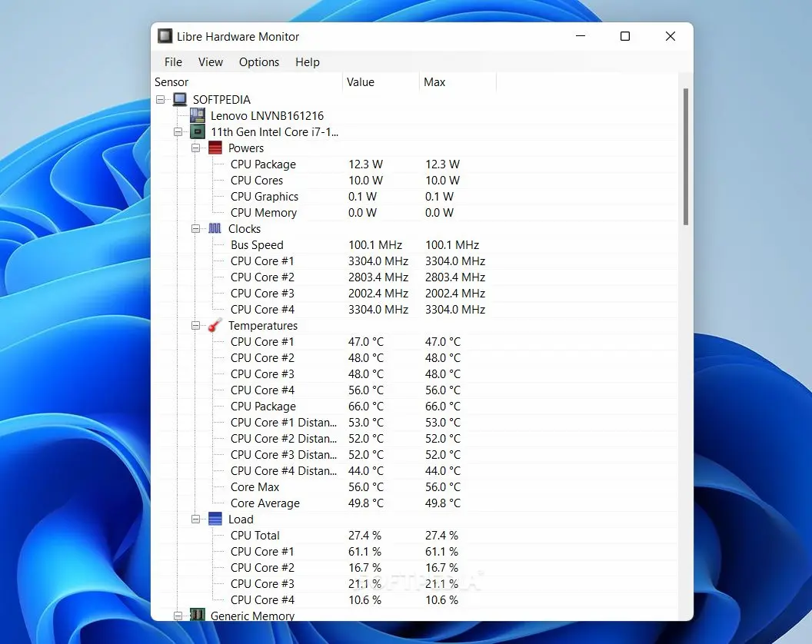This screenshot has width=812, height=644.
Task: Click the red Powers category icon
Action: click(215, 148)
